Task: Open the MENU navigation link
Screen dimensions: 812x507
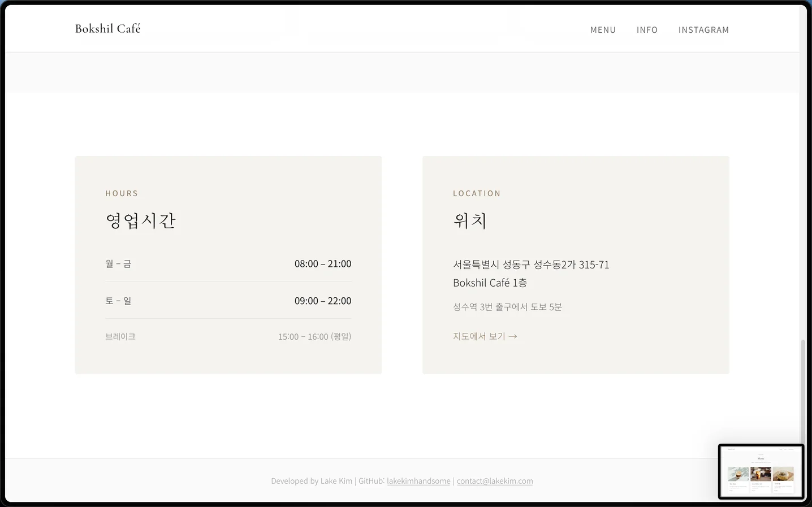Action: tap(603, 30)
